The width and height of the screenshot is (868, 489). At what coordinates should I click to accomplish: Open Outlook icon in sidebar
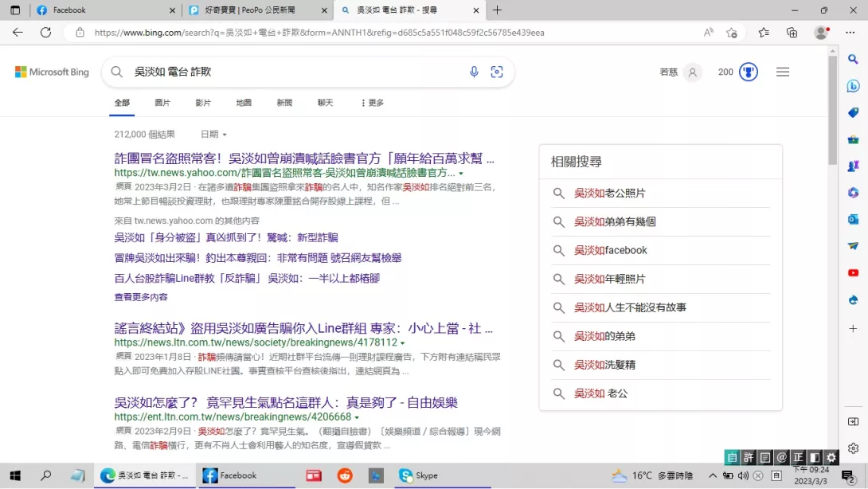point(853,219)
